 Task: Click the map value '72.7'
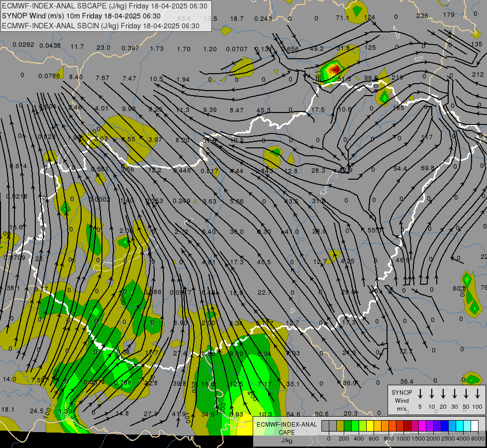(x=405, y=351)
